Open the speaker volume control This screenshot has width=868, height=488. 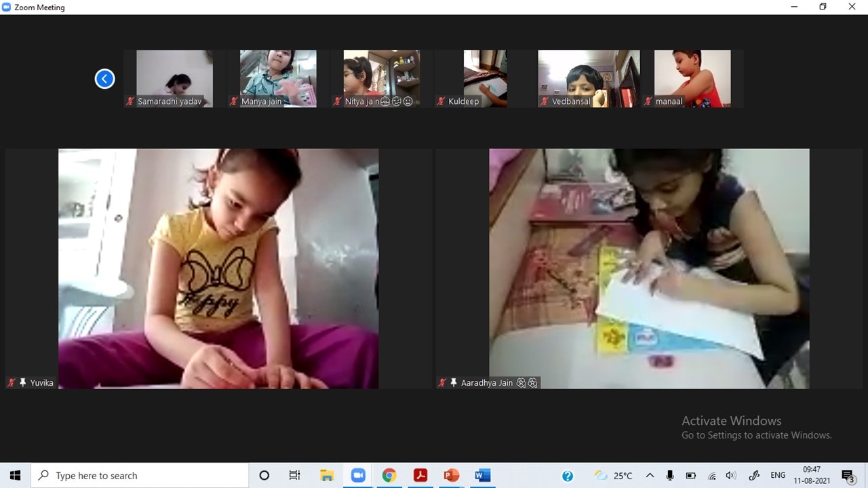tap(731, 476)
